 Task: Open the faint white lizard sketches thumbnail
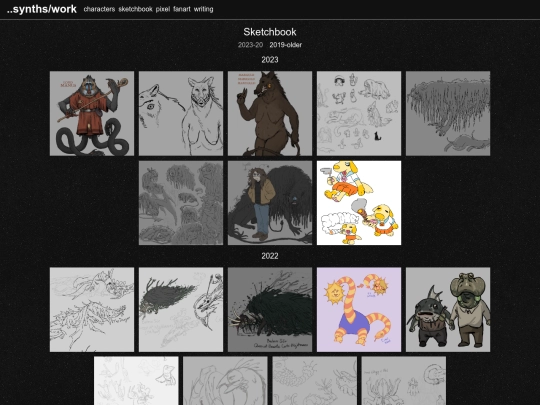[136, 381]
